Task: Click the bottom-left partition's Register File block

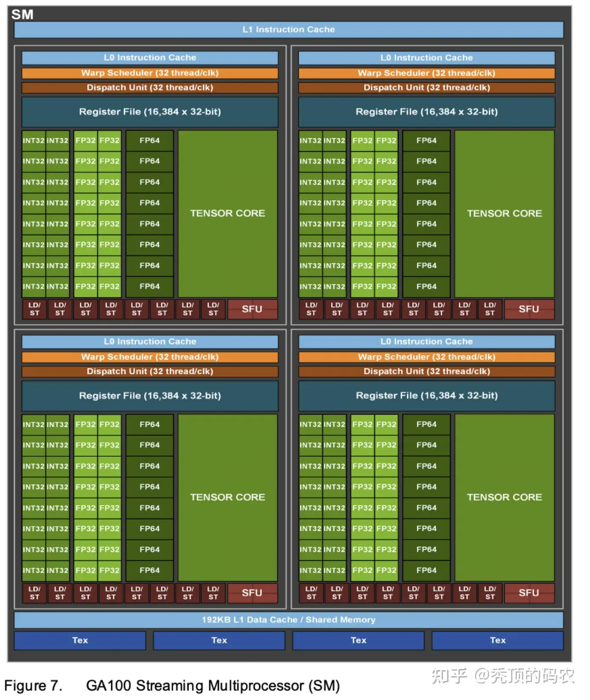Action: pos(150,395)
